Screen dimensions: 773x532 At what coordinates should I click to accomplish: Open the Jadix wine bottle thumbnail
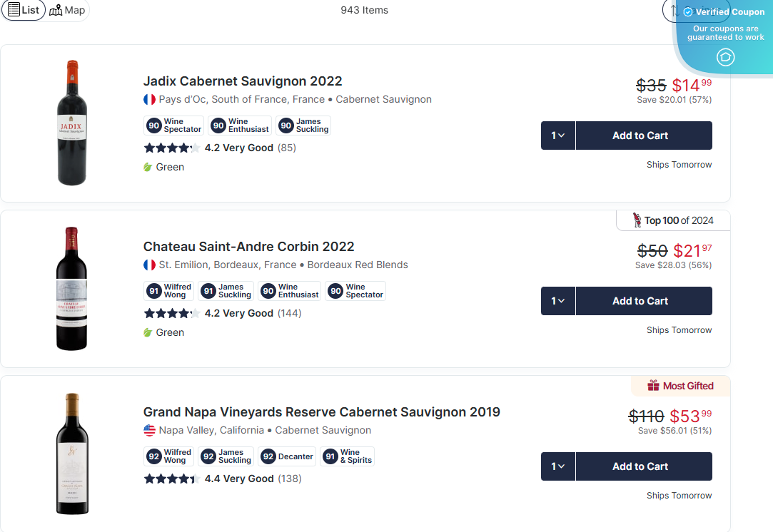pos(71,122)
